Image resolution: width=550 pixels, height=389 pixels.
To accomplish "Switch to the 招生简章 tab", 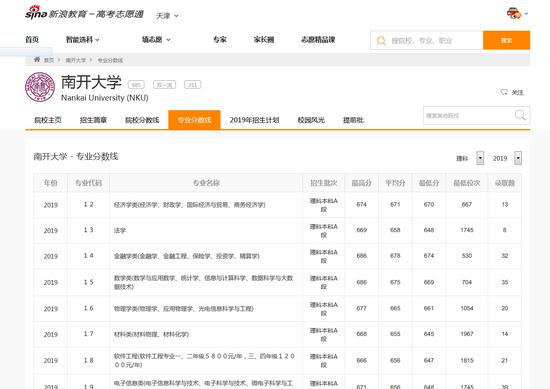I will tap(93, 120).
